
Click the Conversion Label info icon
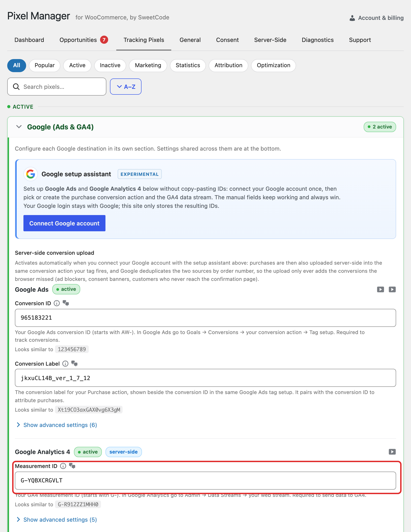(65, 364)
